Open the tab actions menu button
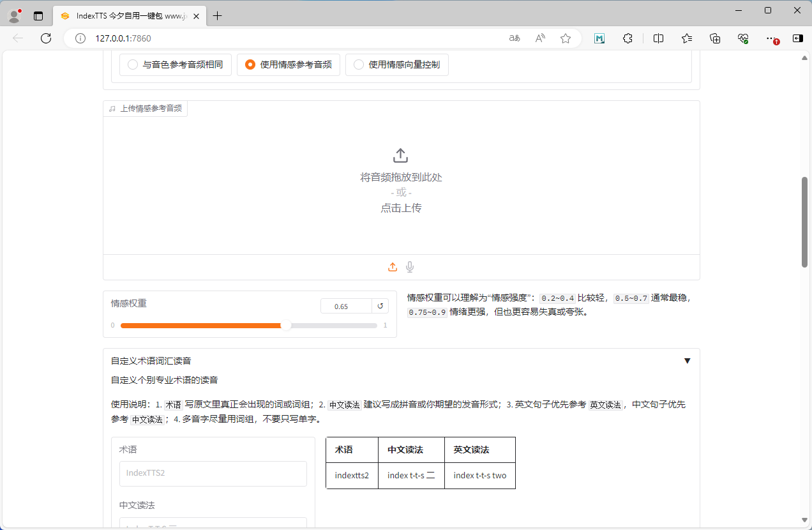 click(38, 16)
